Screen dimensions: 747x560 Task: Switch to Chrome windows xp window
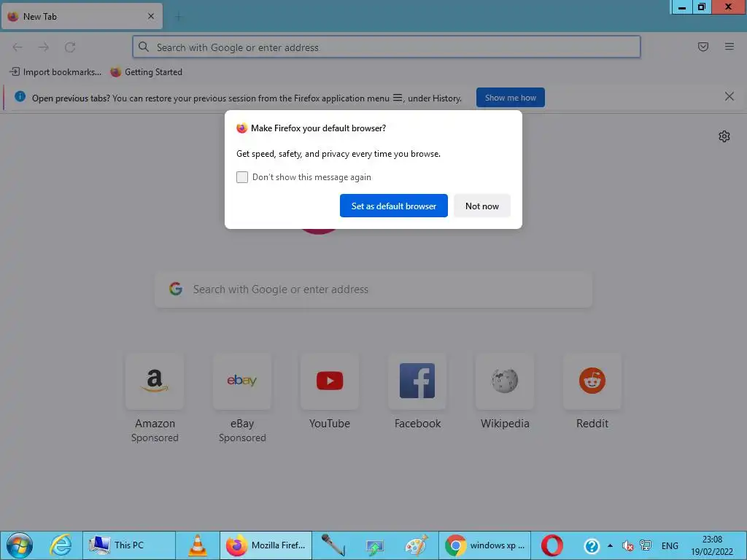coord(484,545)
